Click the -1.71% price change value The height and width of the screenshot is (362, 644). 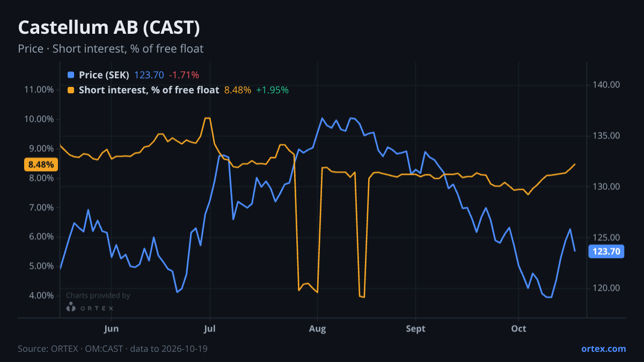[184, 75]
